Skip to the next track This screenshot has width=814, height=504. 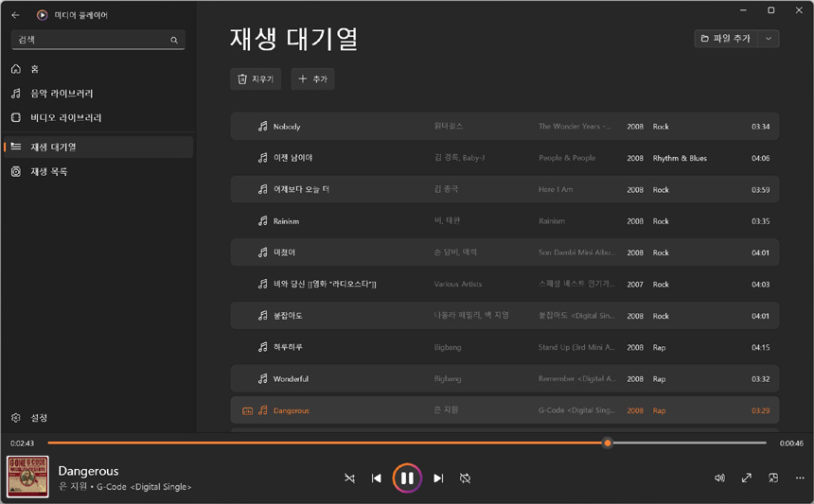click(438, 478)
